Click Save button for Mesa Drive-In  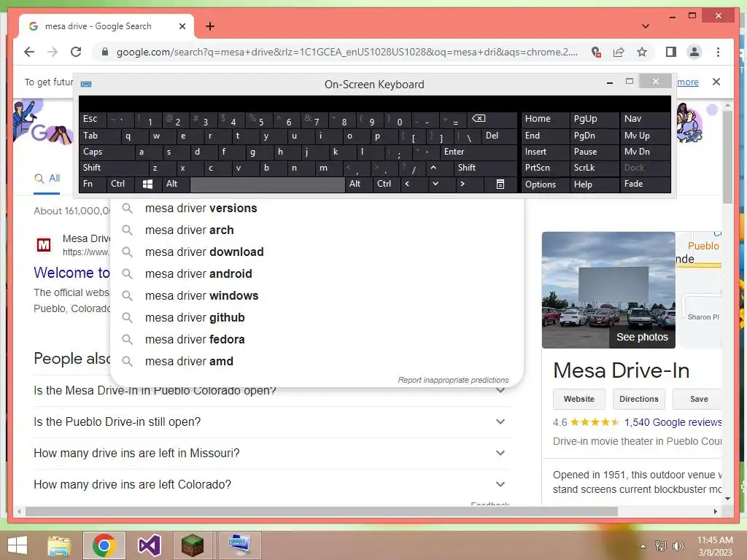coord(698,399)
